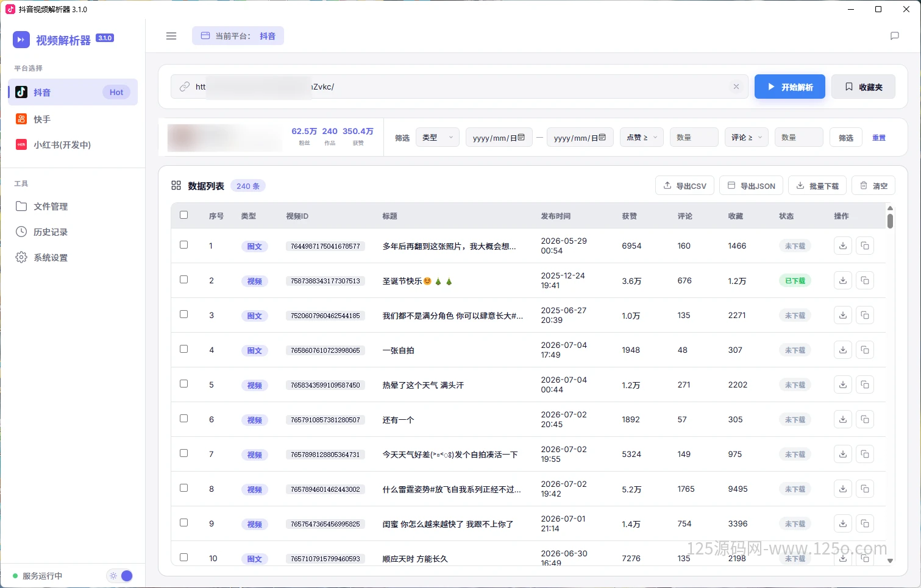Click the date-to calendar icon
Screen dimensions: 921x588
point(602,138)
